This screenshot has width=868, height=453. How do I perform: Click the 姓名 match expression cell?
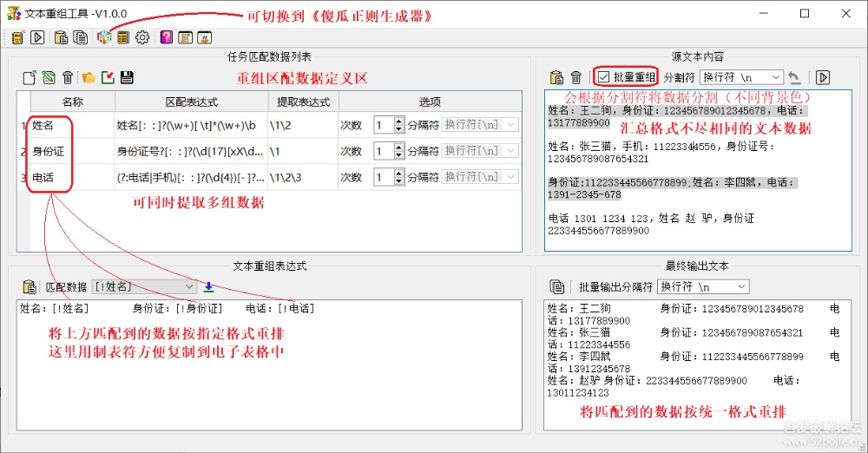coord(192,125)
